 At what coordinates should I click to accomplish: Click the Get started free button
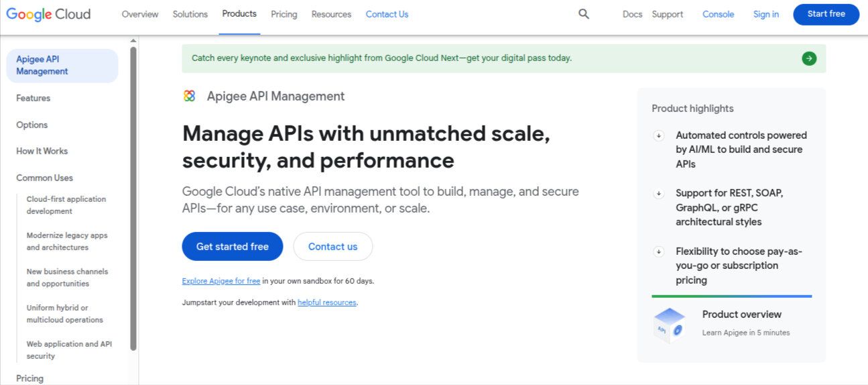[233, 246]
